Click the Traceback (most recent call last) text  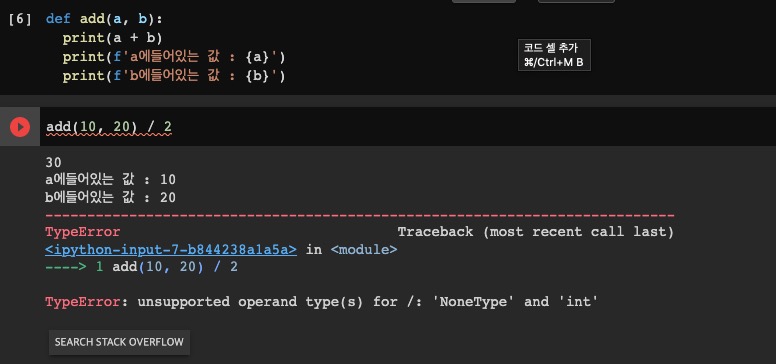pyautogui.click(x=535, y=231)
